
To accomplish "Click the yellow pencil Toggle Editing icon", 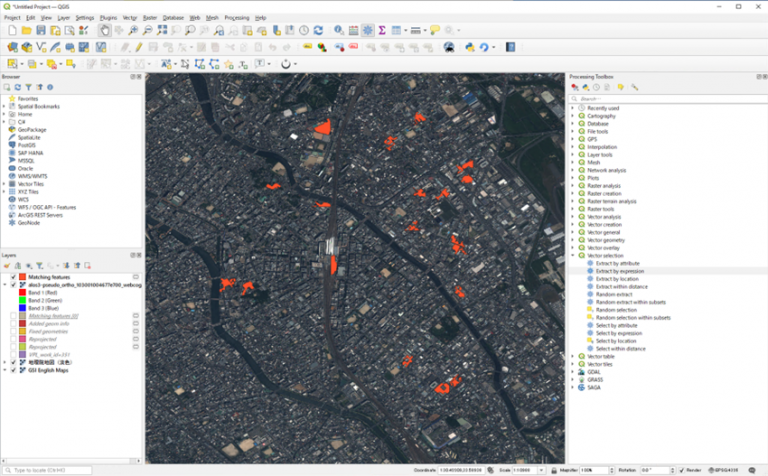I will [139, 47].
